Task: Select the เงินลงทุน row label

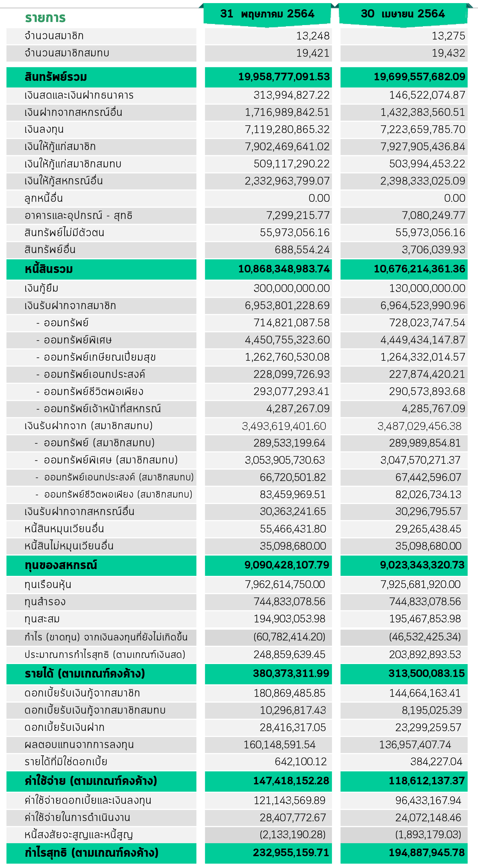Action: coord(44,129)
